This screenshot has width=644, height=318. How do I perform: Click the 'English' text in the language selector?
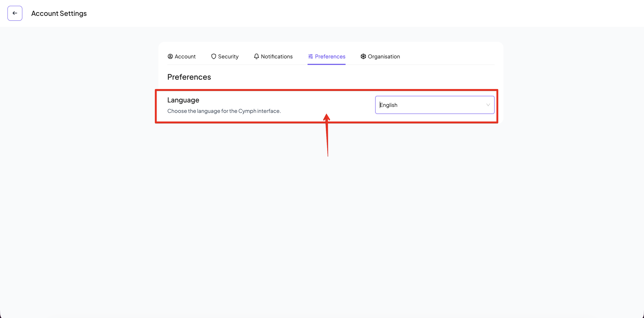pos(389,105)
